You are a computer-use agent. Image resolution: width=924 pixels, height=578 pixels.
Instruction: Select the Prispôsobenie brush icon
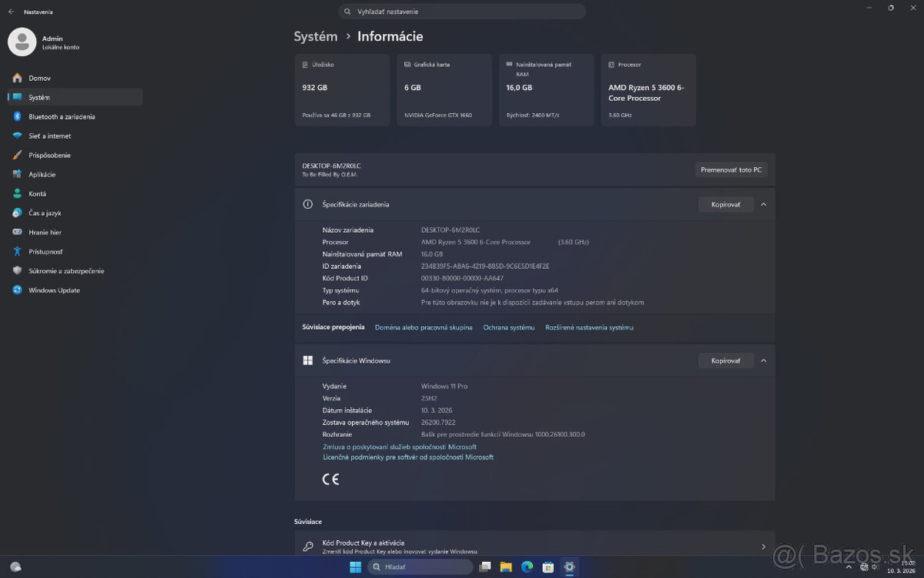tap(17, 155)
